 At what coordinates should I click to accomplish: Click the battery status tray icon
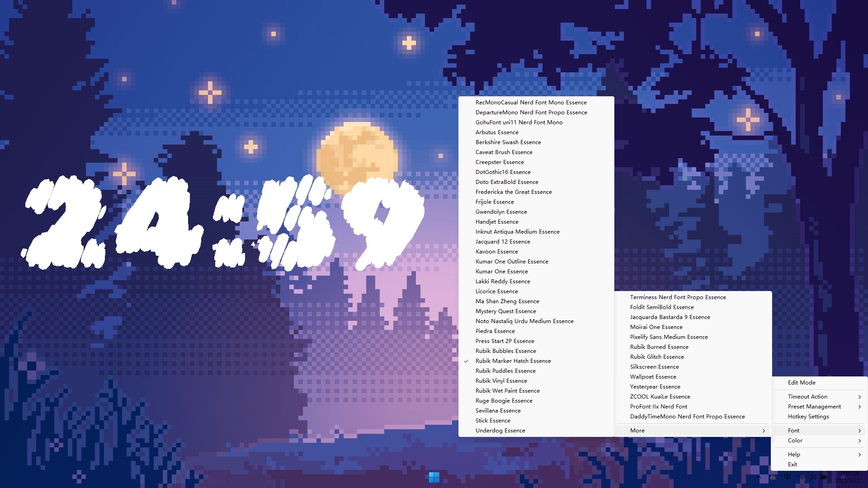(x=824, y=477)
